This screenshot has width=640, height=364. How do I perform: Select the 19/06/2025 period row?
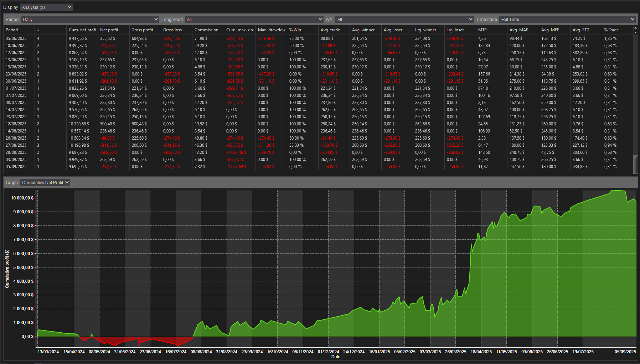[x=318, y=67]
